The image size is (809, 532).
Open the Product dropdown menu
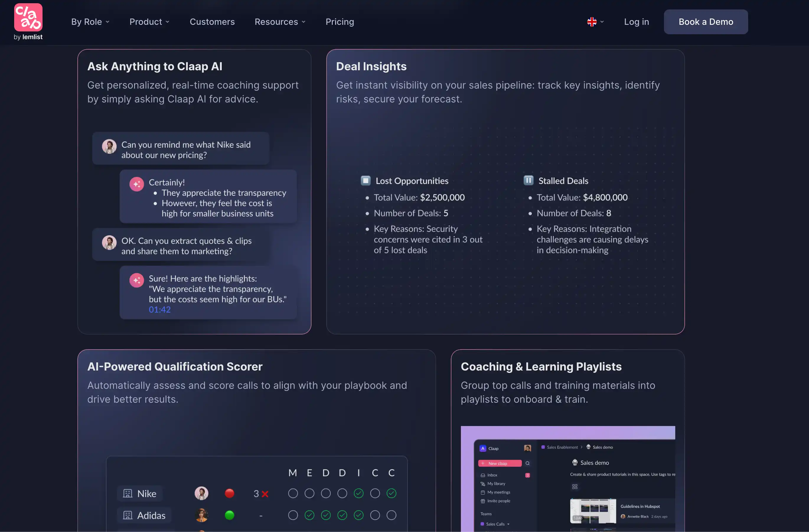coord(149,22)
